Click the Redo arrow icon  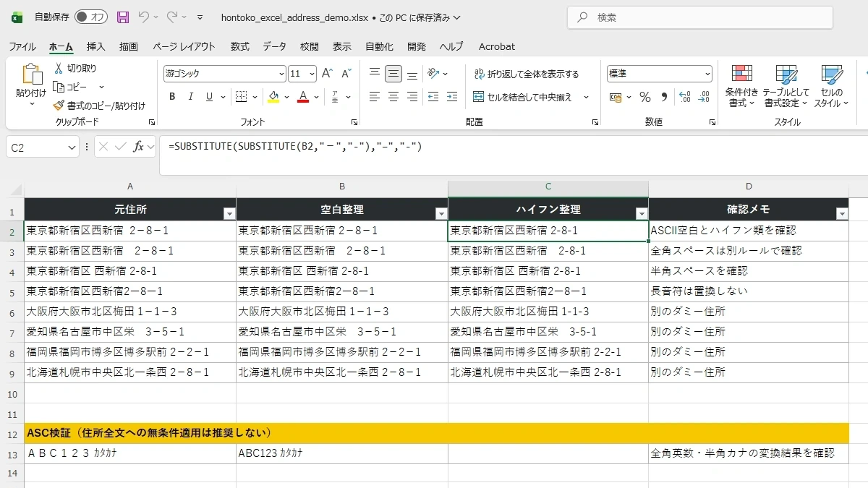[172, 17]
